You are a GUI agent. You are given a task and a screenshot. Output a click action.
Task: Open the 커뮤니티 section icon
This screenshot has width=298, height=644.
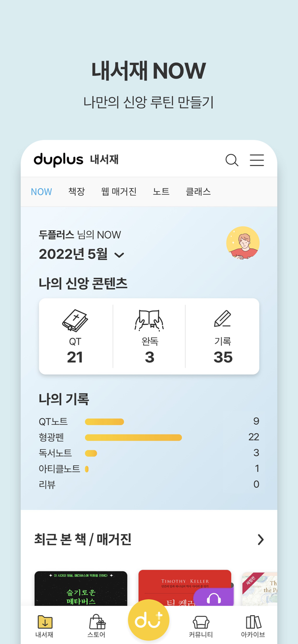pos(201,621)
